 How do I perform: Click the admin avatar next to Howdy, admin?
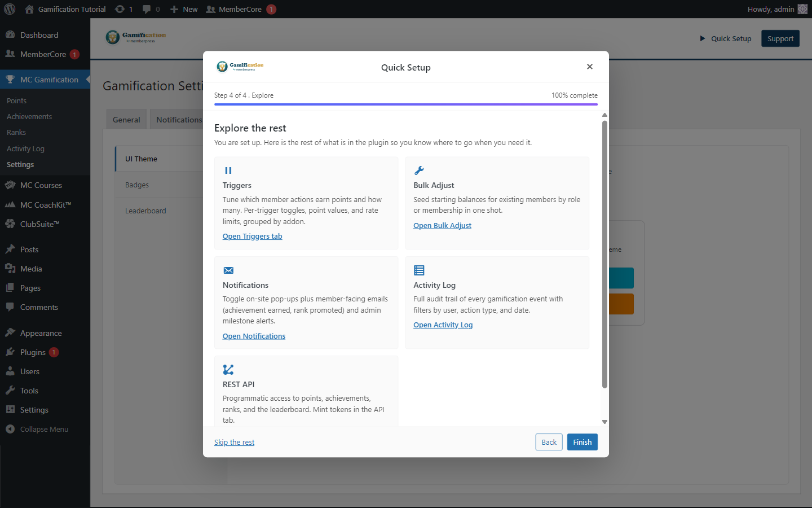pos(802,9)
